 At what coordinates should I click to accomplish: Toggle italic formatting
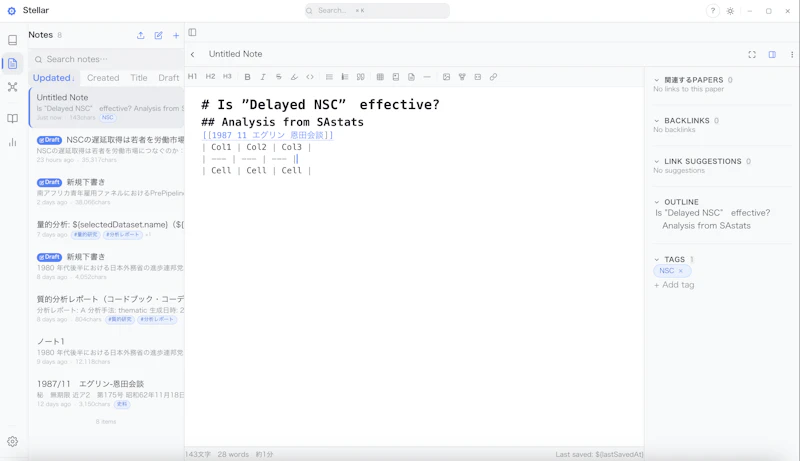coord(263,77)
